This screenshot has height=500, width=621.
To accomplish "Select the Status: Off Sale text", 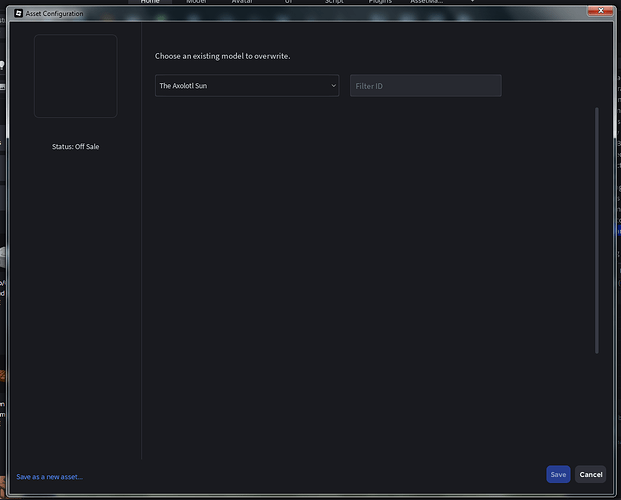I will point(75,147).
